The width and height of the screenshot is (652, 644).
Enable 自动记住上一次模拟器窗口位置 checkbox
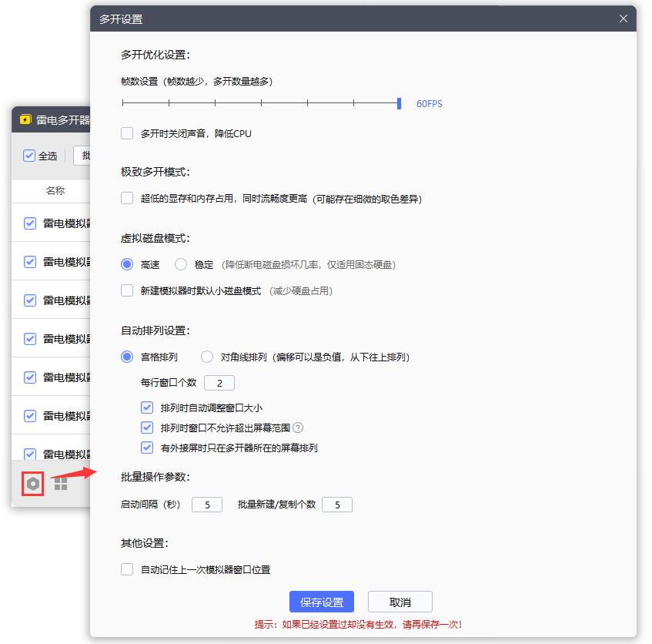coord(127,569)
